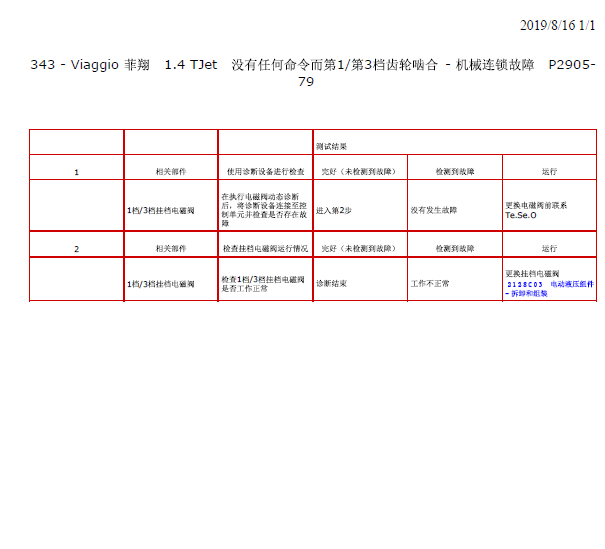605x549 pixels.
Task: Click step number 2 cell
Action: (76, 244)
